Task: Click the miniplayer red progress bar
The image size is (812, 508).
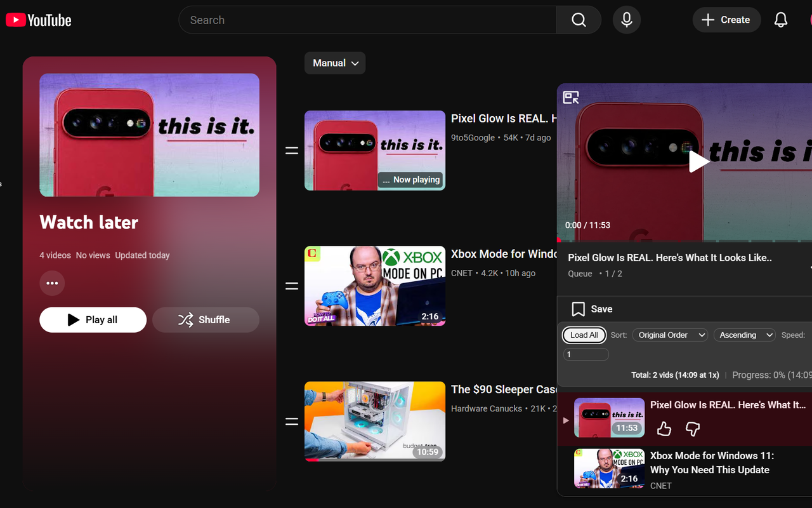Action: 684,241
